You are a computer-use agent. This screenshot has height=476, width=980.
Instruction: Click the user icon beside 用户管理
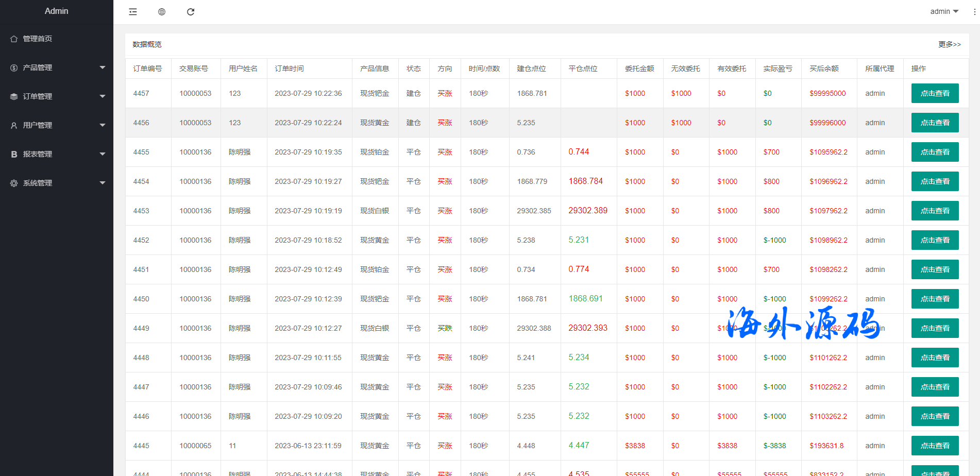click(14, 125)
